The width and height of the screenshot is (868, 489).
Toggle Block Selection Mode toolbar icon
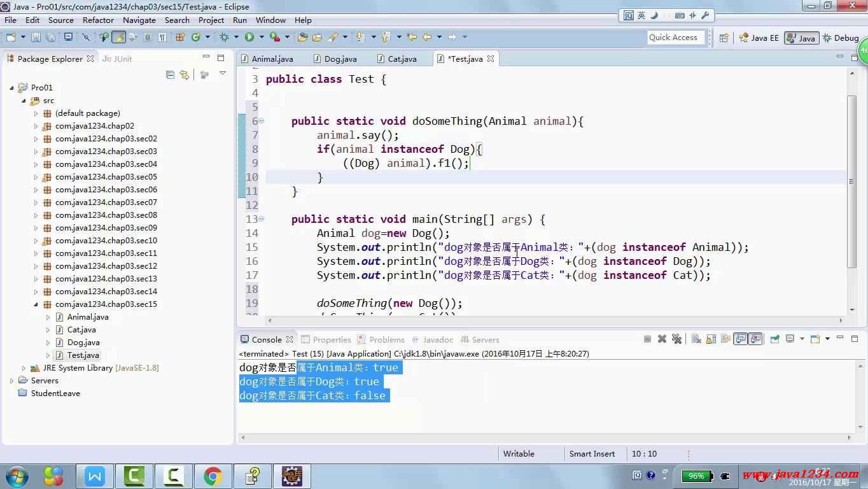tap(148, 37)
